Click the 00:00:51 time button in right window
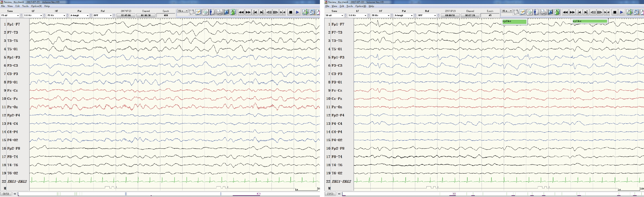 click(x=450, y=15)
